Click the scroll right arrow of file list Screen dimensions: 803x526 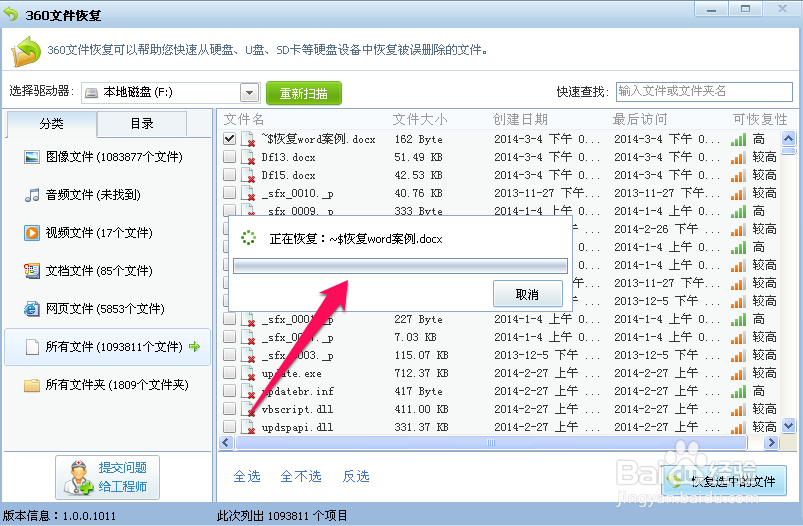(x=771, y=443)
